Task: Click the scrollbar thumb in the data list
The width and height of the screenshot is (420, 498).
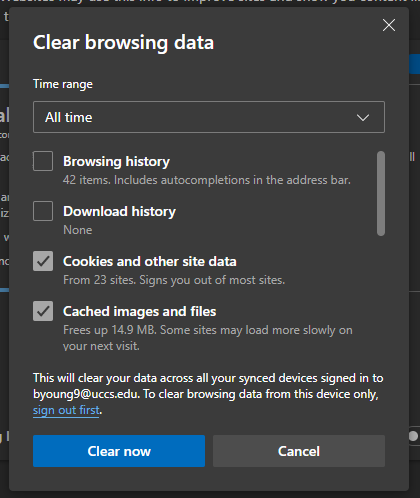Action: coord(381,193)
